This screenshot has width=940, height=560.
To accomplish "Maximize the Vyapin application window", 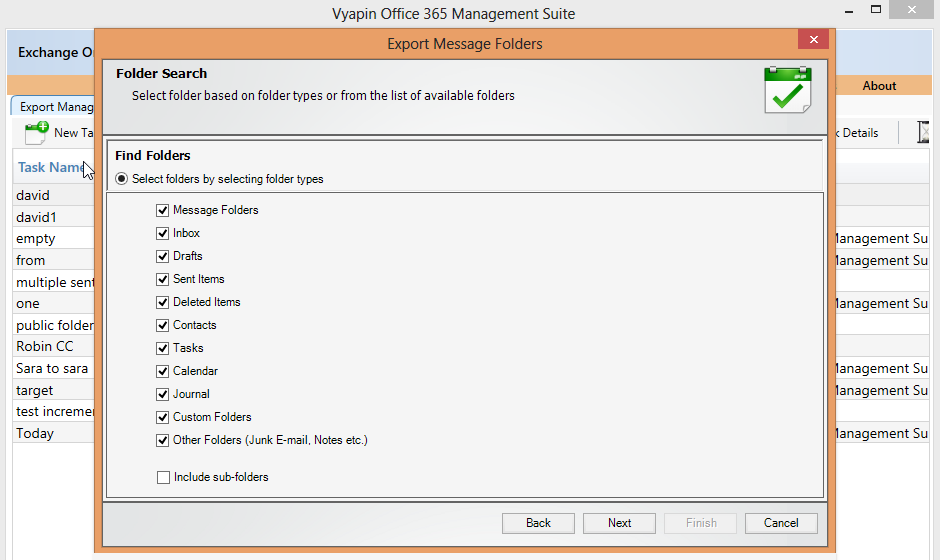I will coord(876,10).
